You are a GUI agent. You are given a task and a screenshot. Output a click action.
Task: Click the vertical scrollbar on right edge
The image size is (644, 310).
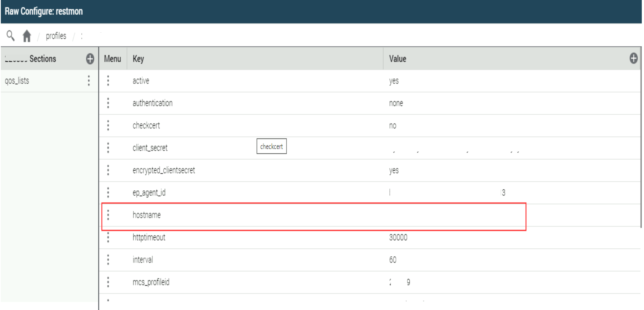click(x=641, y=138)
